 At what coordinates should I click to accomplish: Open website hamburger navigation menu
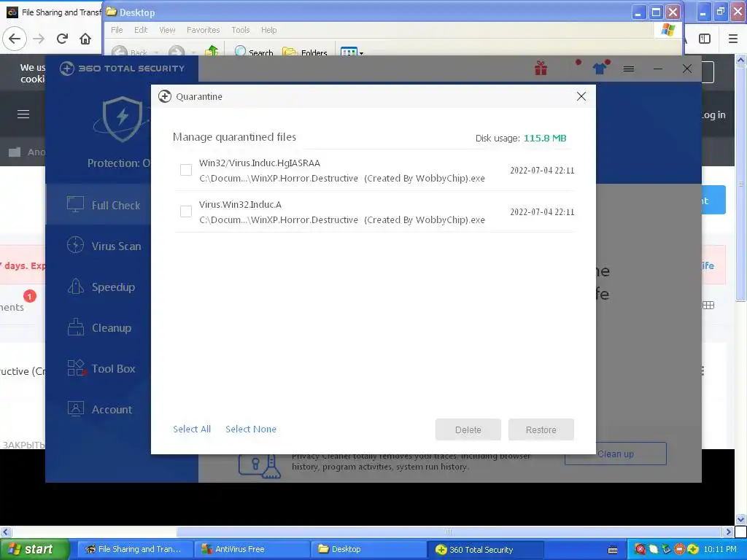click(23, 114)
